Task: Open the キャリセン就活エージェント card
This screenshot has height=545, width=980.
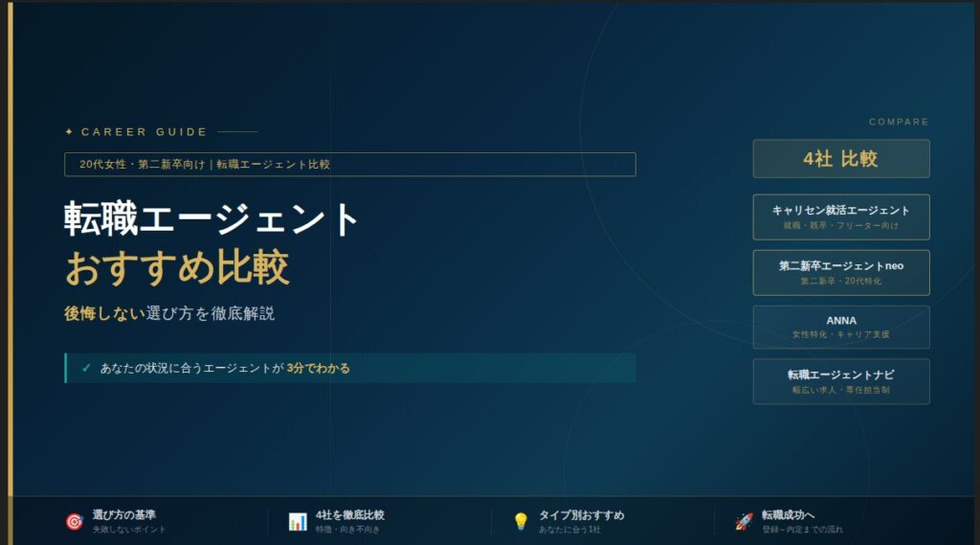Action: coord(841,217)
